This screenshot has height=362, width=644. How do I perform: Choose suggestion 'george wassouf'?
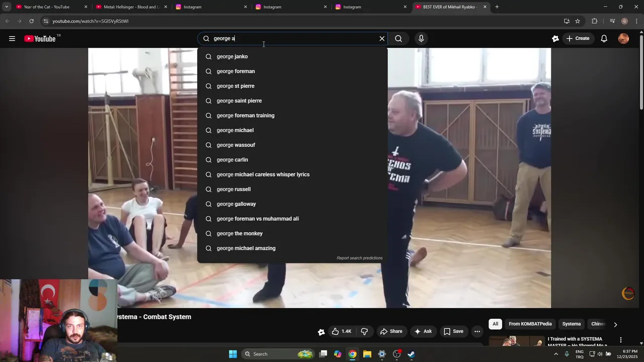[292, 145]
